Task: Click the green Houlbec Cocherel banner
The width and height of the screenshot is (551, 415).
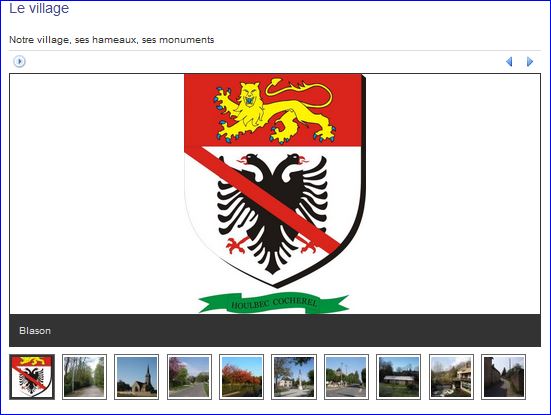Action: (274, 303)
